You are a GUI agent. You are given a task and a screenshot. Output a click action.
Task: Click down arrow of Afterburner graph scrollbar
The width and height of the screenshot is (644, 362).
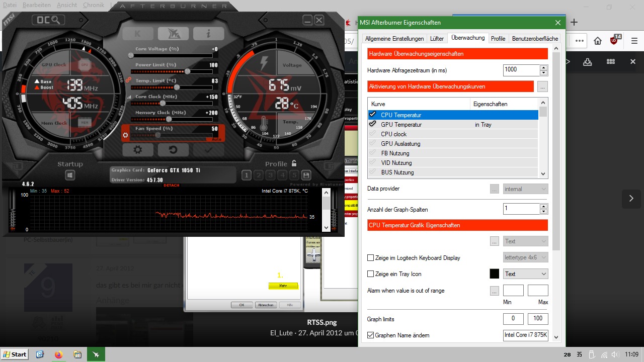click(x=326, y=227)
